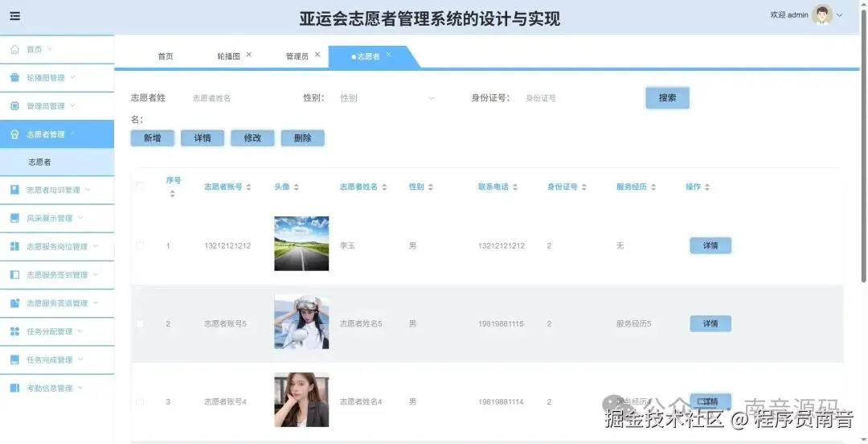Click the 删除 button

coord(302,138)
